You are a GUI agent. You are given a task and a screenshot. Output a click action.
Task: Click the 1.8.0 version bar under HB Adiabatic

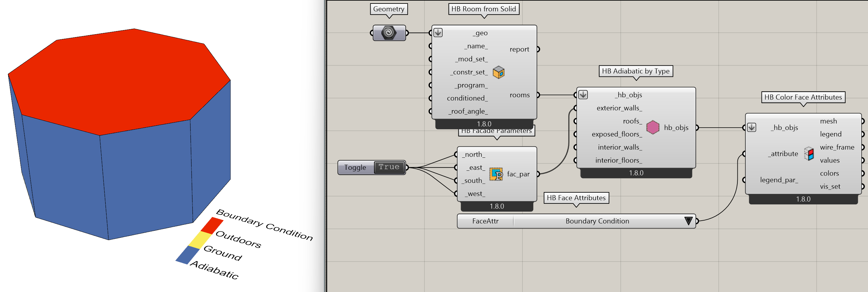coord(636,173)
